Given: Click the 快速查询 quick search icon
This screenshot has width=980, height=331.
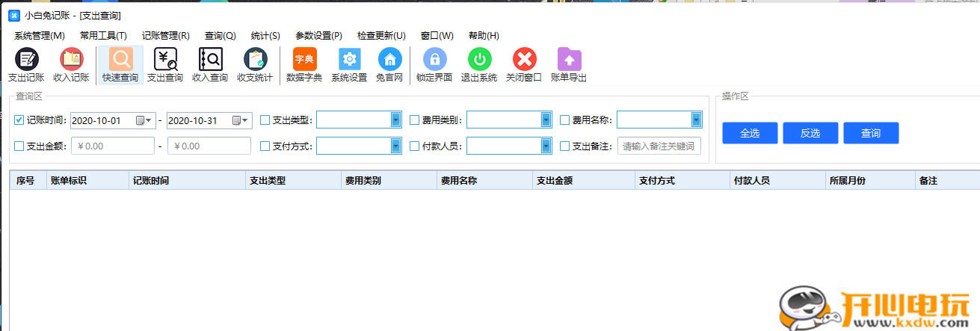Looking at the screenshot, I should pos(120,64).
